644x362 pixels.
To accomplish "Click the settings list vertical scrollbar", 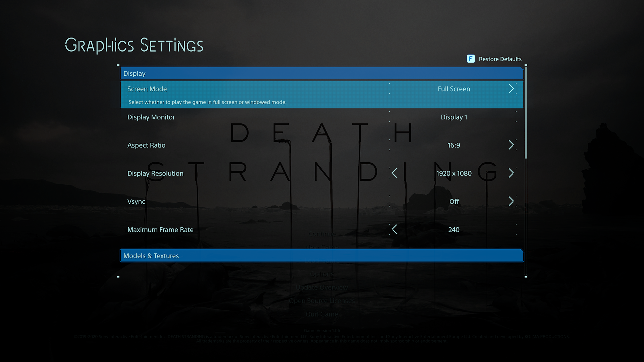I will tap(526, 112).
